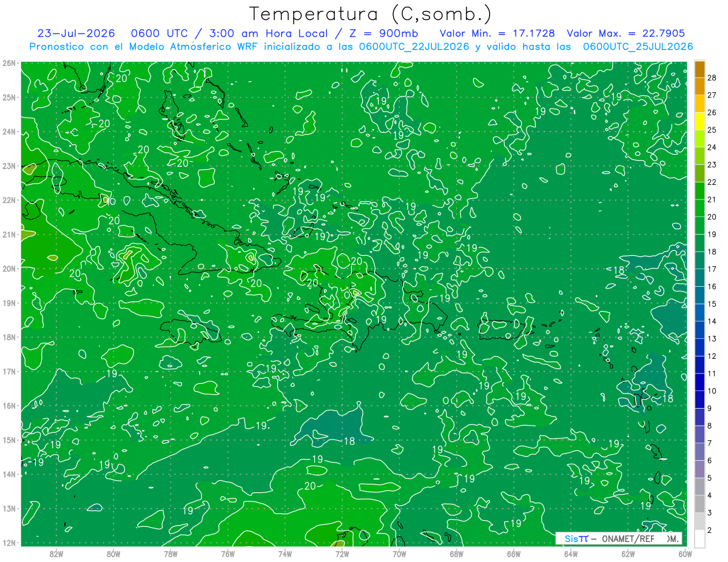The height and width of the screenshot is (562, 728).
Task: Click the initialization time "0600UTC_22JUL2026"
Action: (x=414, y=47)
